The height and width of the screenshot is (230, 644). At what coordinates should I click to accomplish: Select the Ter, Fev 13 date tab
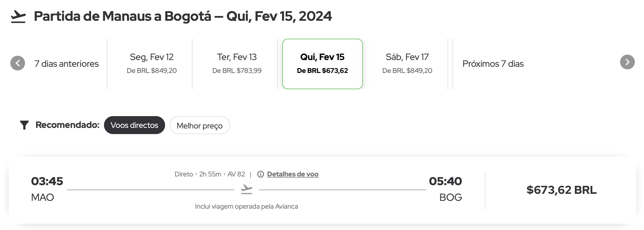click(237, 64)
